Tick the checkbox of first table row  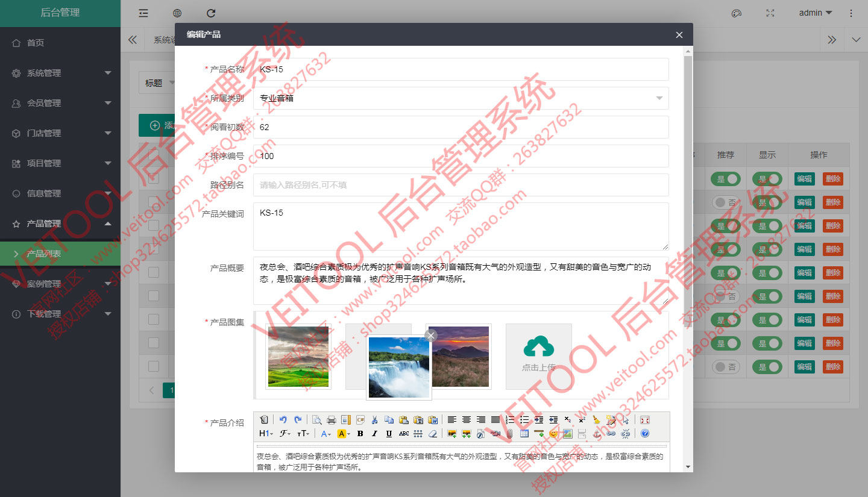[154, 177]
